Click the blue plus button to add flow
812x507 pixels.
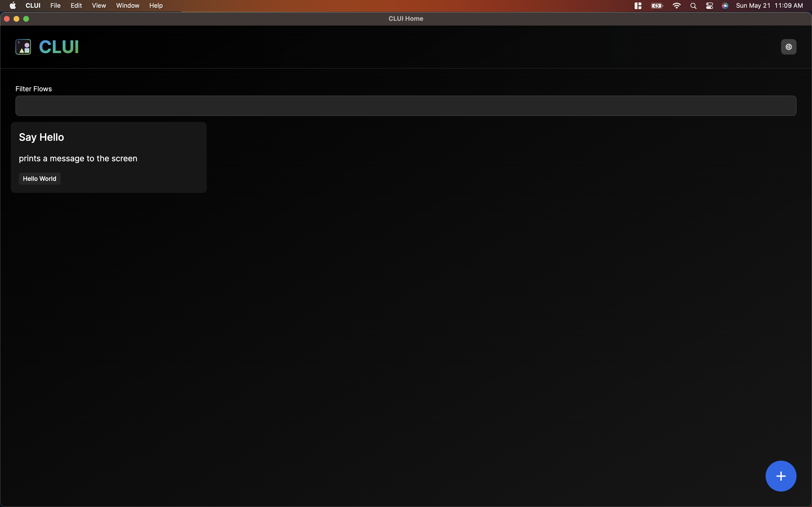tap(781, 476)
